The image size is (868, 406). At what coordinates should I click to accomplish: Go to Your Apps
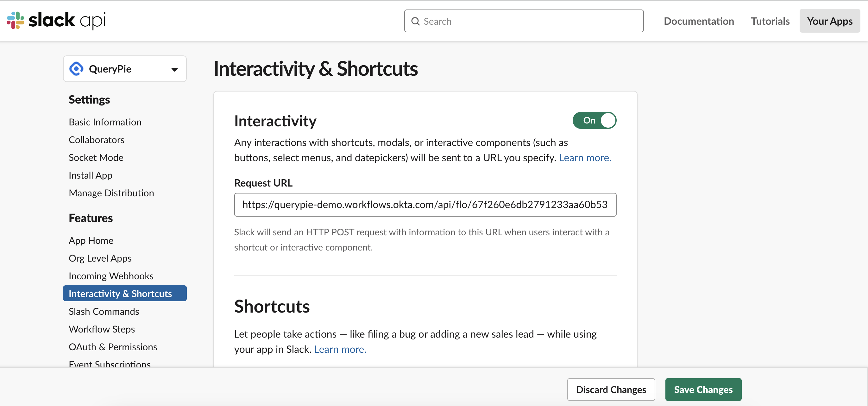[x=829, y=21]
